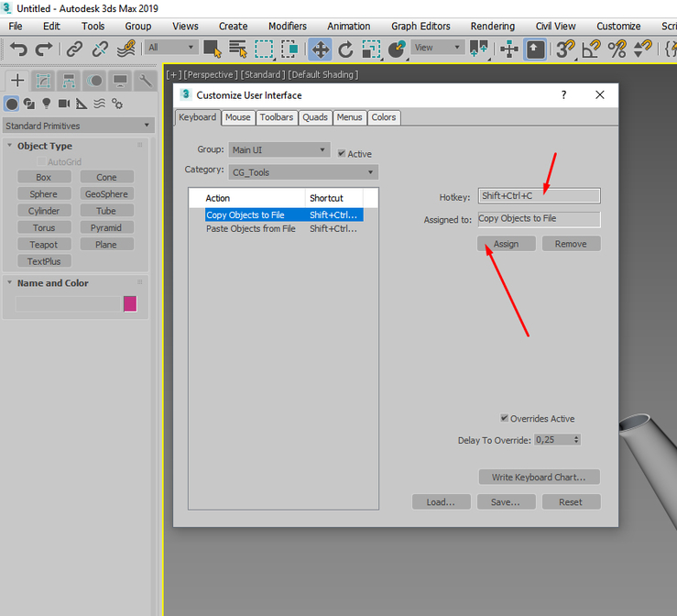Open the reference coordinate View dropdown
Screen dimensions: 677x616
(x=437, y=47)
